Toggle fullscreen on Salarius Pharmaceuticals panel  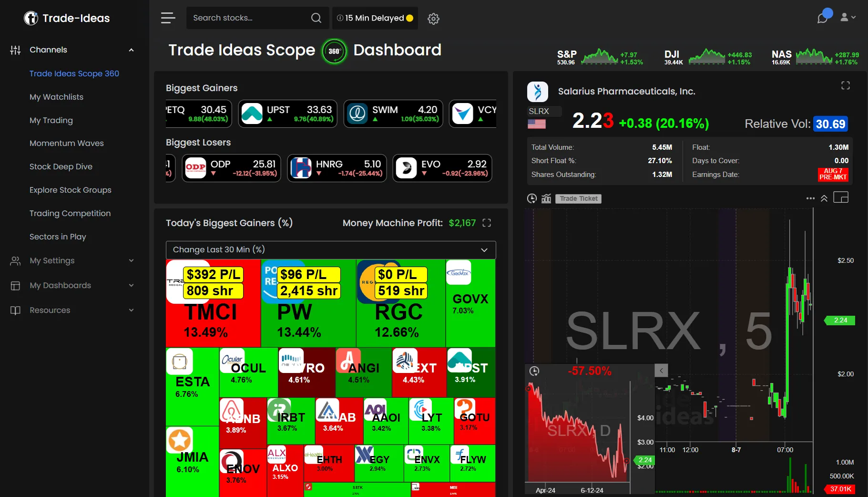tap(846, 85)
